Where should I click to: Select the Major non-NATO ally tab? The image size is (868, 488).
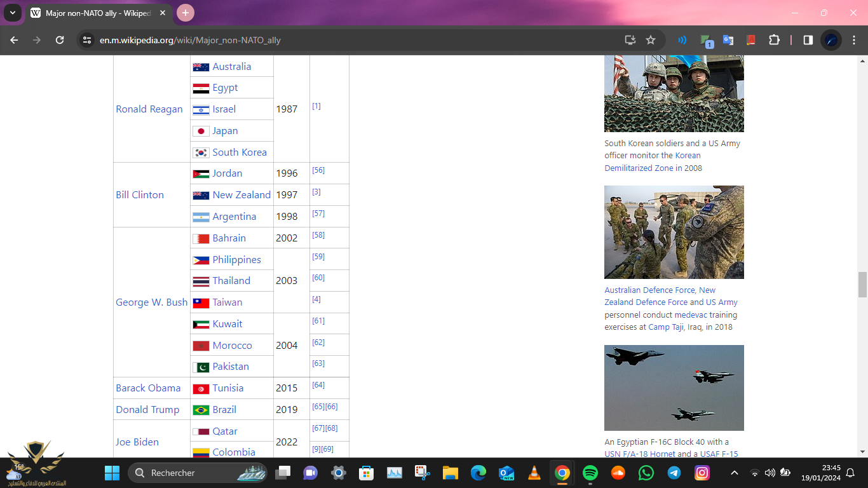point(98,13)
